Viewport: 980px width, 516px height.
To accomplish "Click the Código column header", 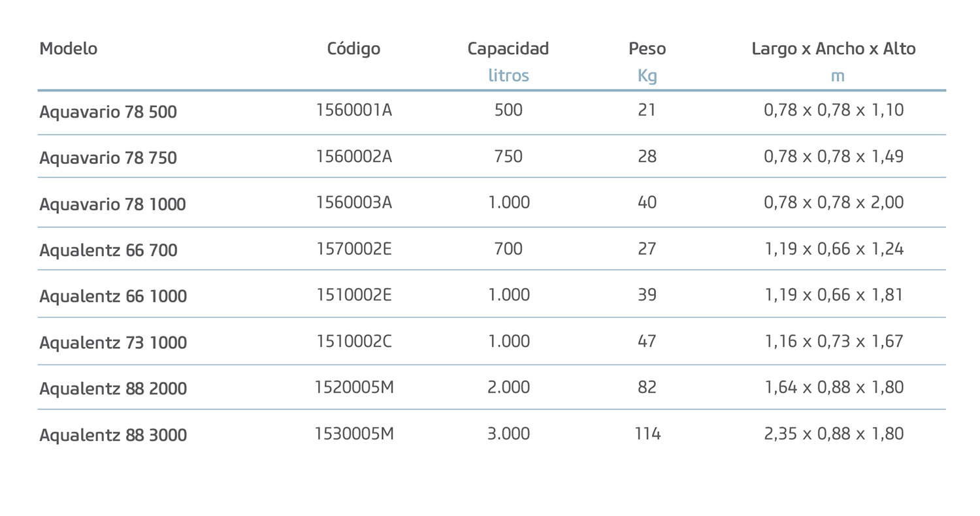I will [x=353, y=48].
